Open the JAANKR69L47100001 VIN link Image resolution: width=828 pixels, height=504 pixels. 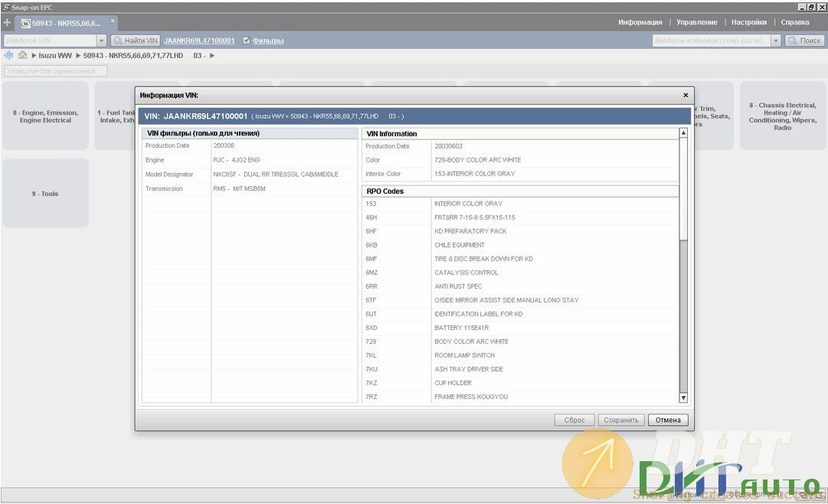(x=199, y=41)
